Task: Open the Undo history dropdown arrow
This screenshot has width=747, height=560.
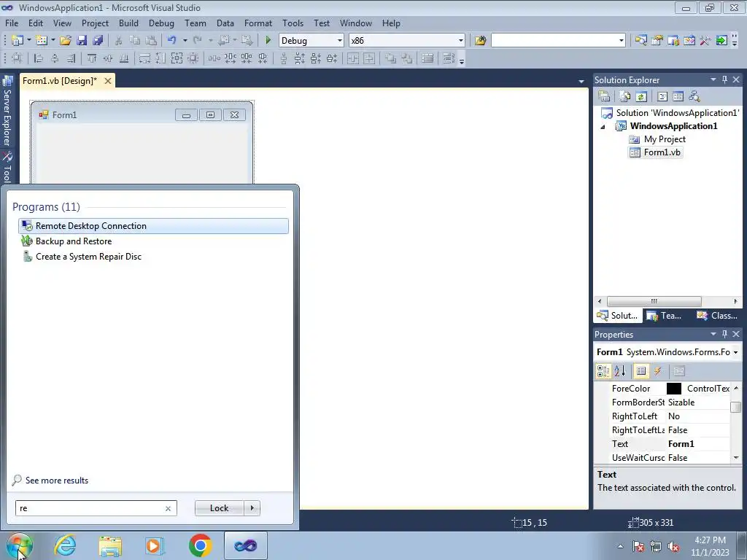Action: pos(185,41)
